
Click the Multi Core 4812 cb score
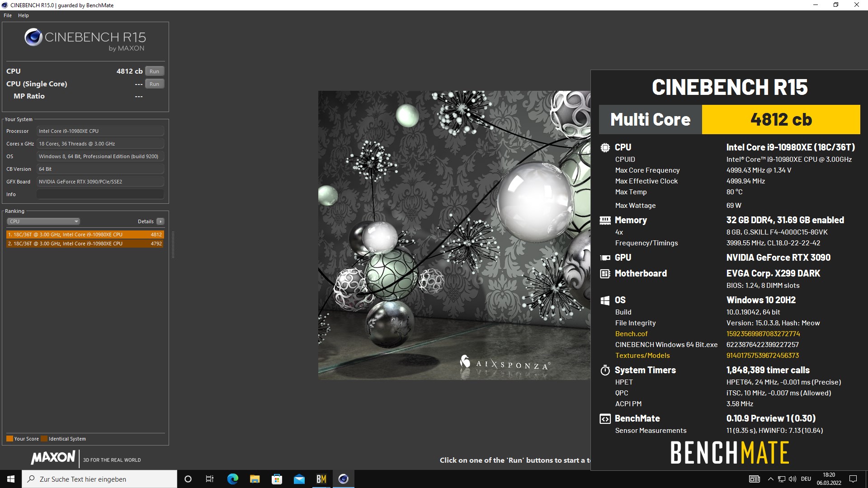781,120
